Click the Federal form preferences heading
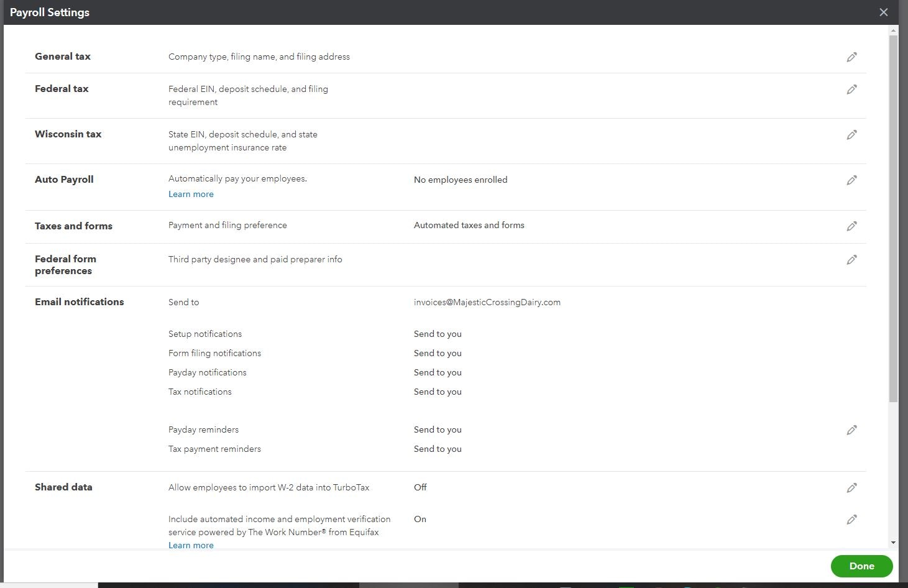 click(65, 265)
